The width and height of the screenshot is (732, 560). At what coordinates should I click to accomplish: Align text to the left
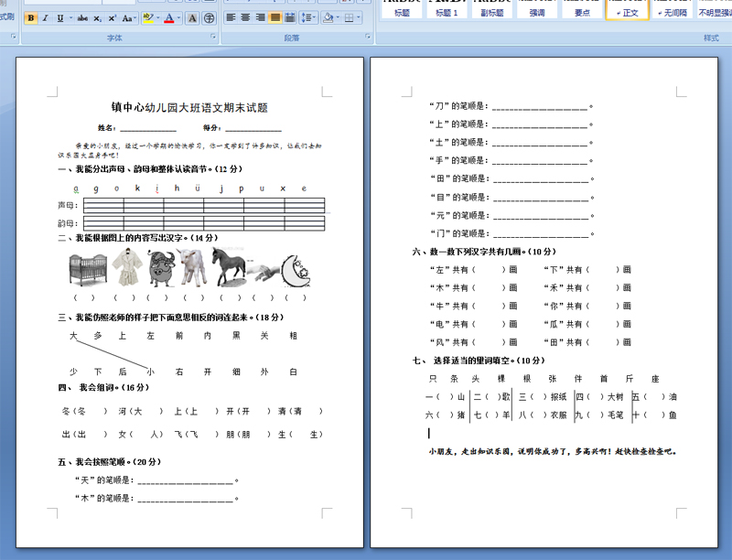pyautogui.click(x=231, y=17)
